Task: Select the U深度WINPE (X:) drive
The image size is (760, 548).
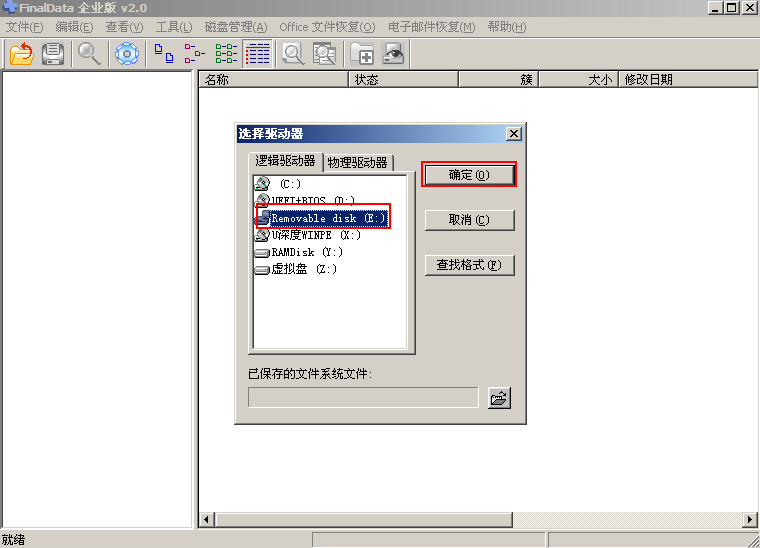Action: (308, 235)
